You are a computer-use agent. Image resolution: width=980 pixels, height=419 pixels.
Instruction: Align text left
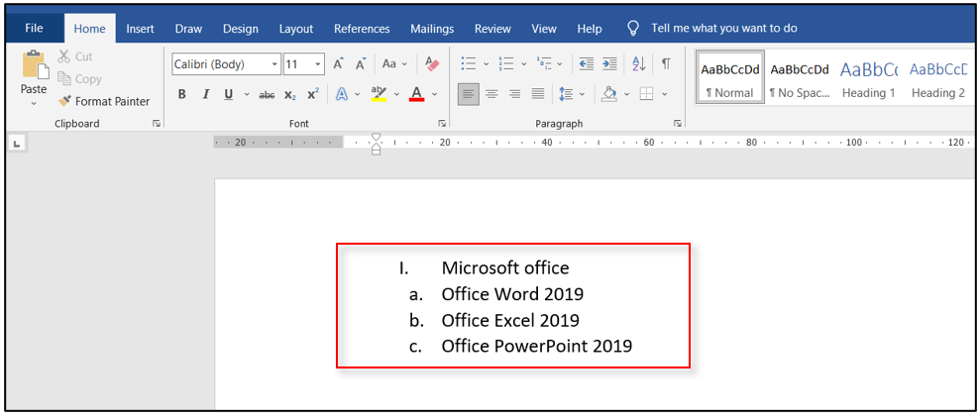[469, 94]
